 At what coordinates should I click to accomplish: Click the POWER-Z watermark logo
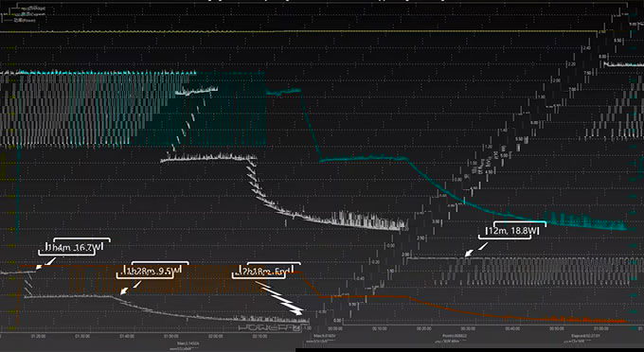click(269, 328)
